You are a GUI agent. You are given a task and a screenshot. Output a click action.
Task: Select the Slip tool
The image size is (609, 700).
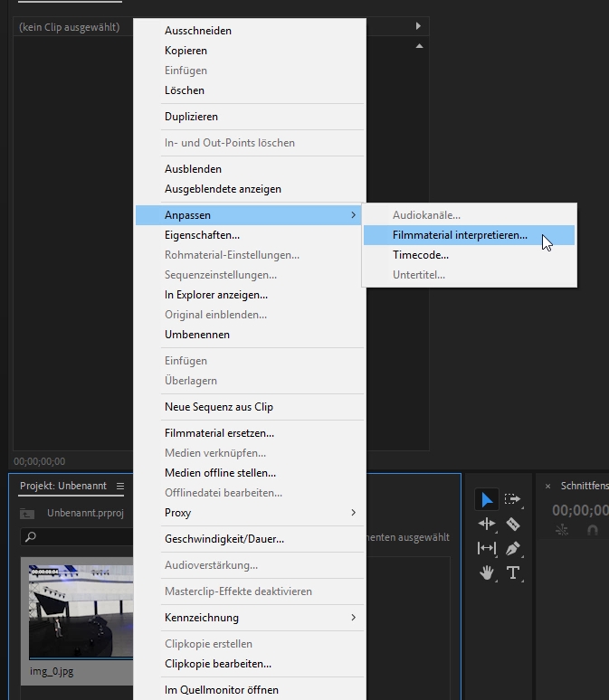487,548
